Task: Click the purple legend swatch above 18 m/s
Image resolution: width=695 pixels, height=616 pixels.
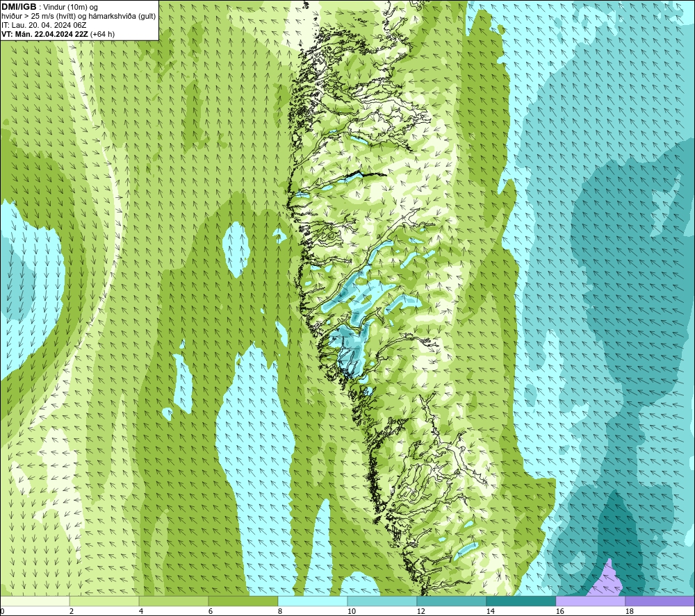Action: point(660,601)
